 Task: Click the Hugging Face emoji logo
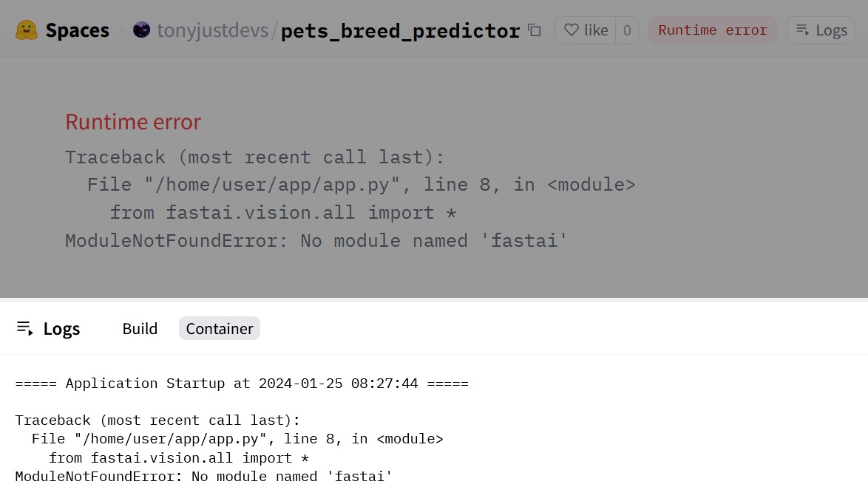tap(26, 30)
